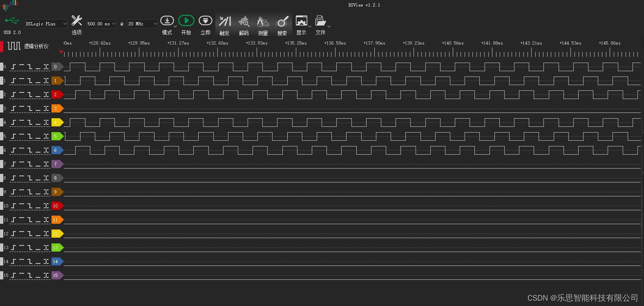Click the 逻辑分析仪 logic analyzer waveform icon
Viewport: 644px width, 306px height.
click(x=14, y=46)
